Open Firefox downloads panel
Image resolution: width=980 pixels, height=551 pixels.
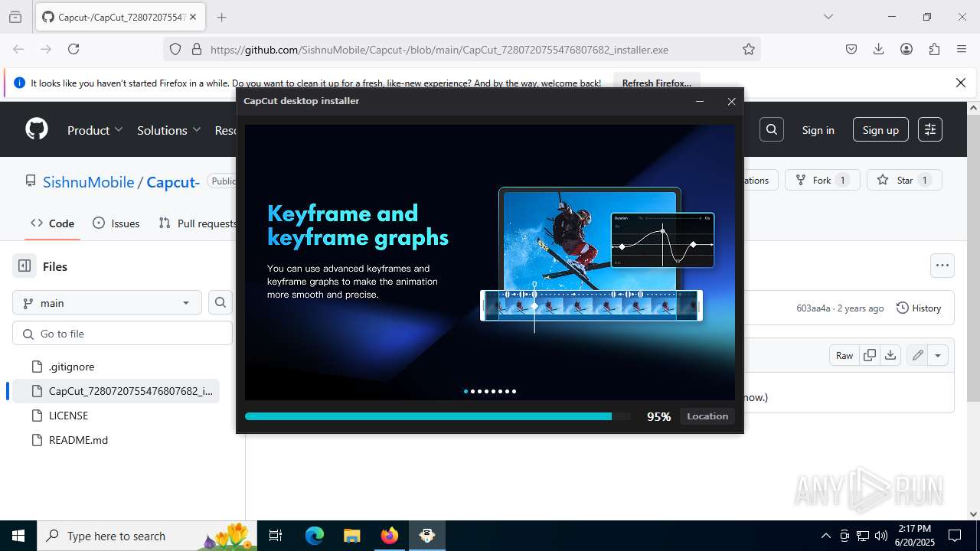[x=879, y=49]
